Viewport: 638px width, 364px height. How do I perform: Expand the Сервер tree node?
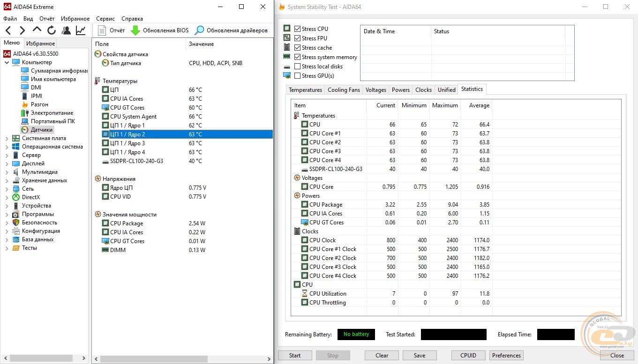(7, 155)
